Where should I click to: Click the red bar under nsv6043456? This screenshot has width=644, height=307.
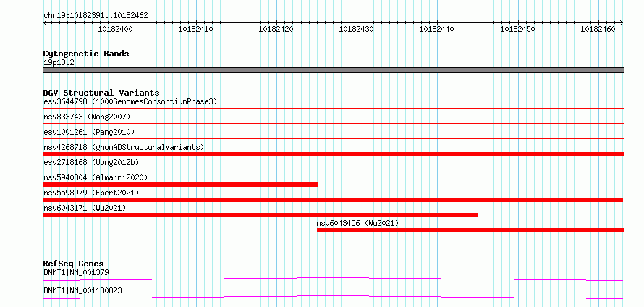coord(470,230)
